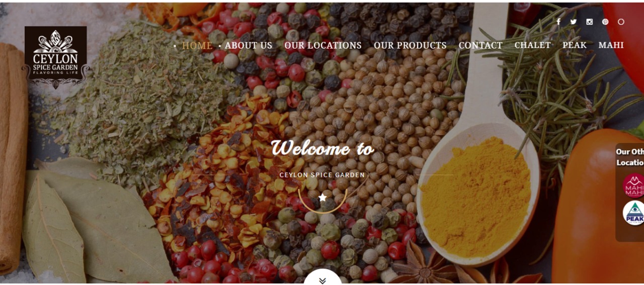Open the Twitter bird icon
The height and width of the screenshot is (285, 644).
coord(574,22)
